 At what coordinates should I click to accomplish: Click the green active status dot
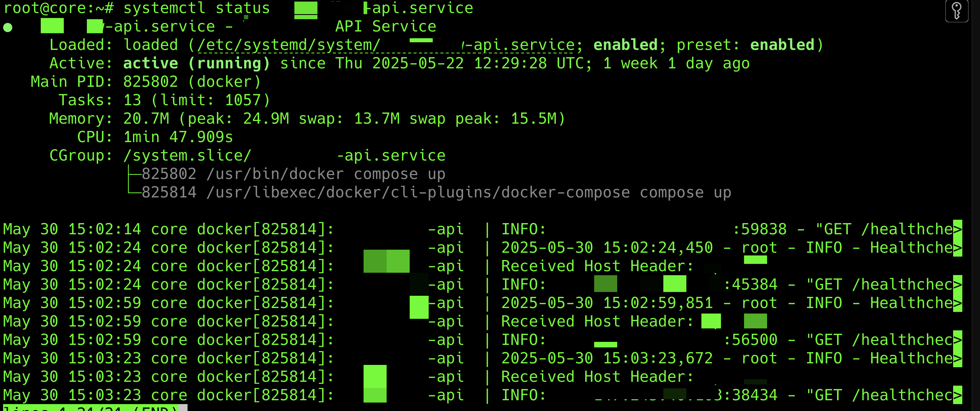(x=8, y=28)
